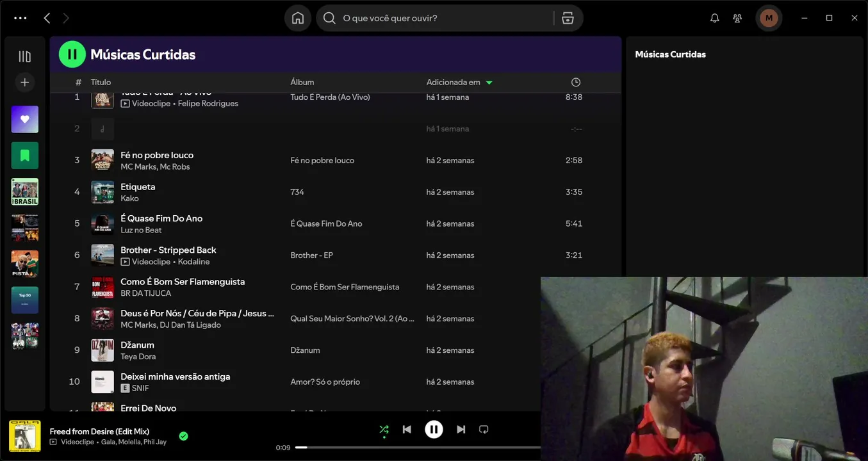Select Como É Bom Ser Flamenguista track
This screenshot has width=868, height=461.
point(183,282)
